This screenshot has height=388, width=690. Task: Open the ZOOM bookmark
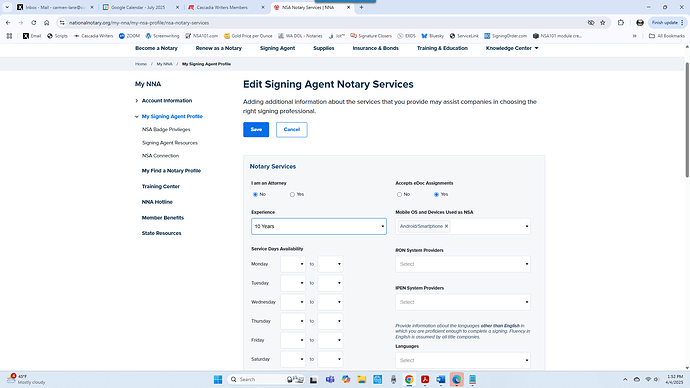click(x=129, y=36)
